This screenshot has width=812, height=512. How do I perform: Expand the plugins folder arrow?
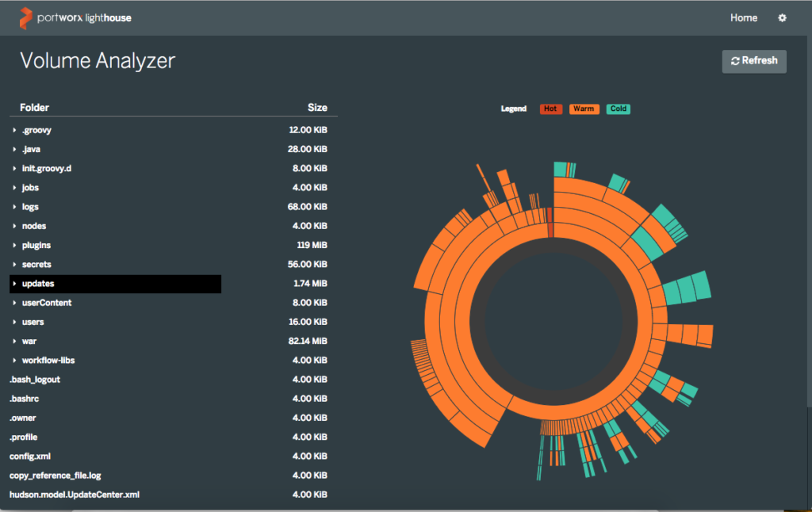14,246
